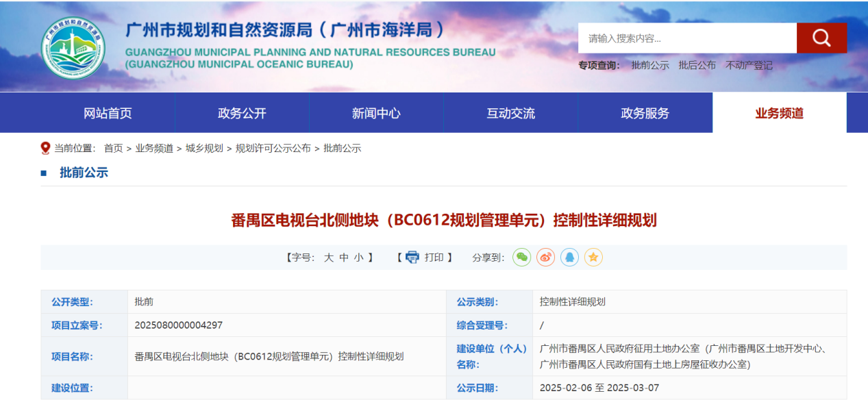Image resolution: width=868 pixels, height=411 pixels.
Task: Click the 项目名称 label cell
Action: [x=84, y=356]
